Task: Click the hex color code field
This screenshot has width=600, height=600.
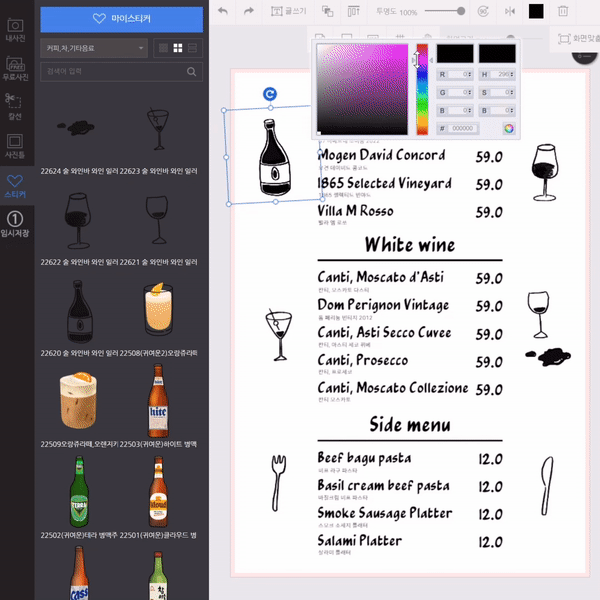Action: point(463,129)
